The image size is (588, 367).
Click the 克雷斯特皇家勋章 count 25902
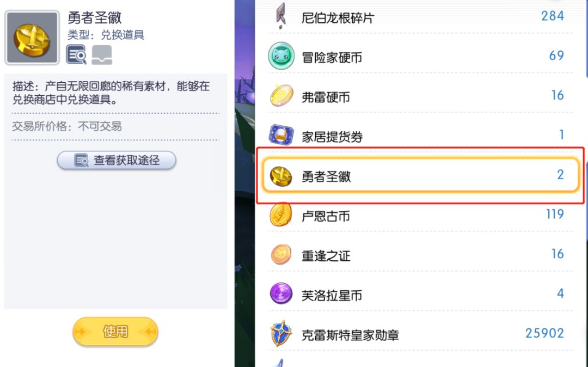(544, 333)
